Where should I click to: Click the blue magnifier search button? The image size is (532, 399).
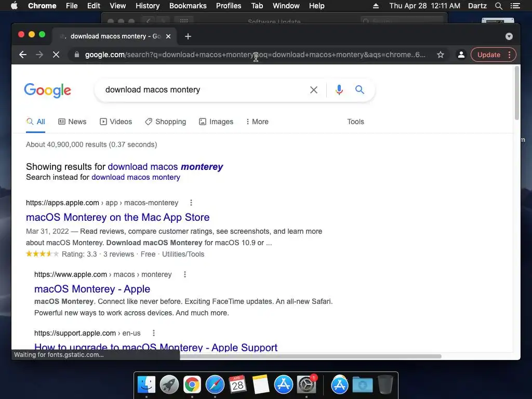click(x=360, y=89)
